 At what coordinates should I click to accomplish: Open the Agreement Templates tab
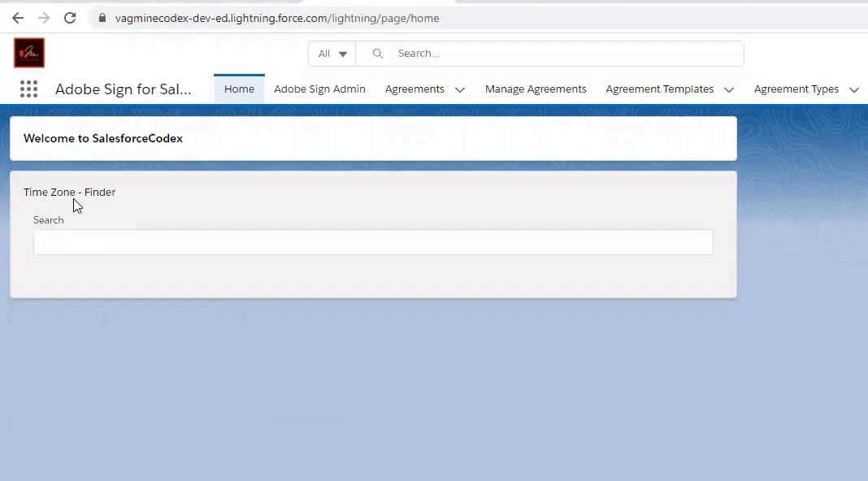coord(659,89)
